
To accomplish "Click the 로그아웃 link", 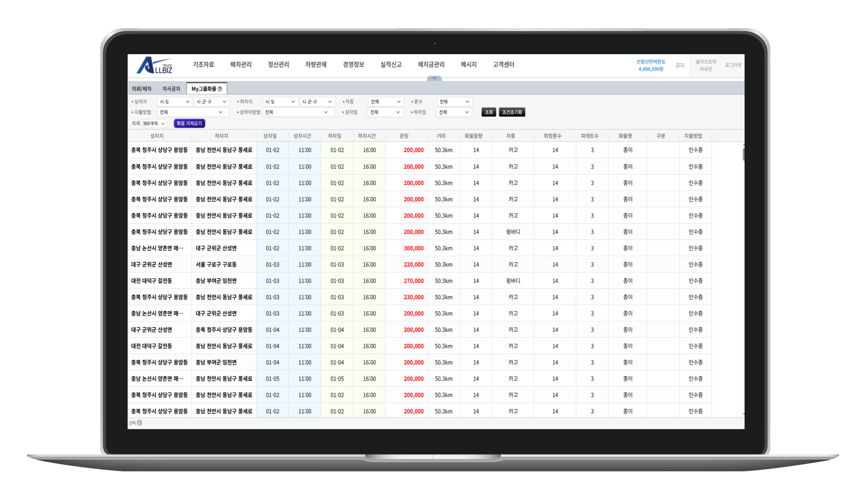I will (x=733, y=65).
